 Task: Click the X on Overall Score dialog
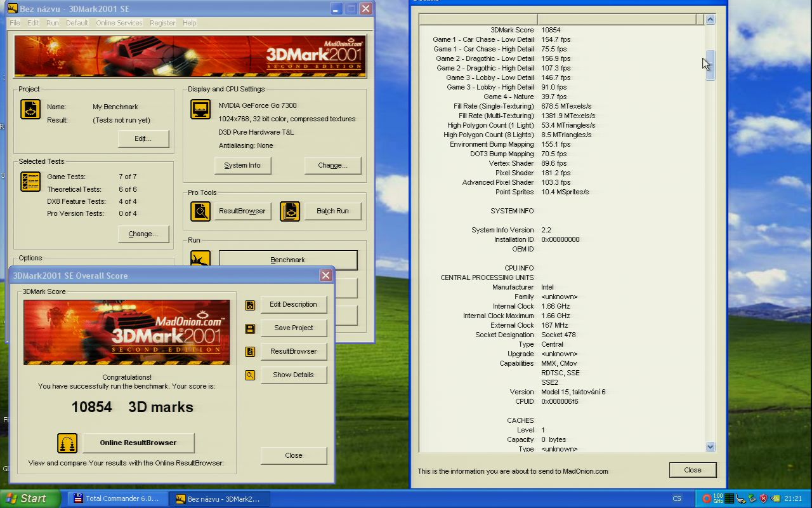click(325, 276)
